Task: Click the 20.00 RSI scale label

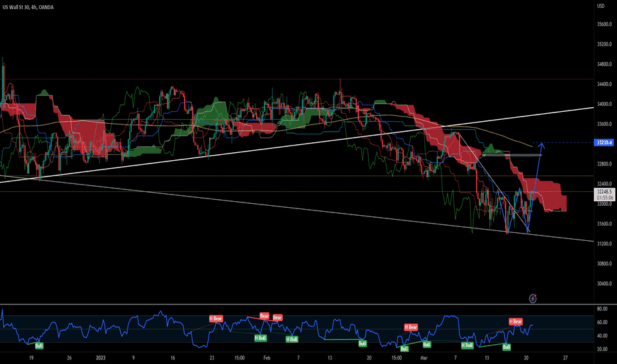Action: [x=602, y=349]
